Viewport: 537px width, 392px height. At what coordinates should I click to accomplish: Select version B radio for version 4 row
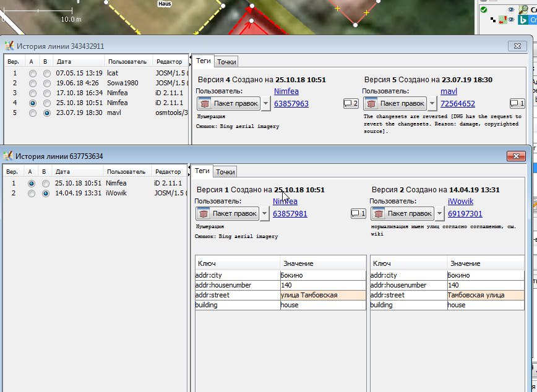coord(47,103)
